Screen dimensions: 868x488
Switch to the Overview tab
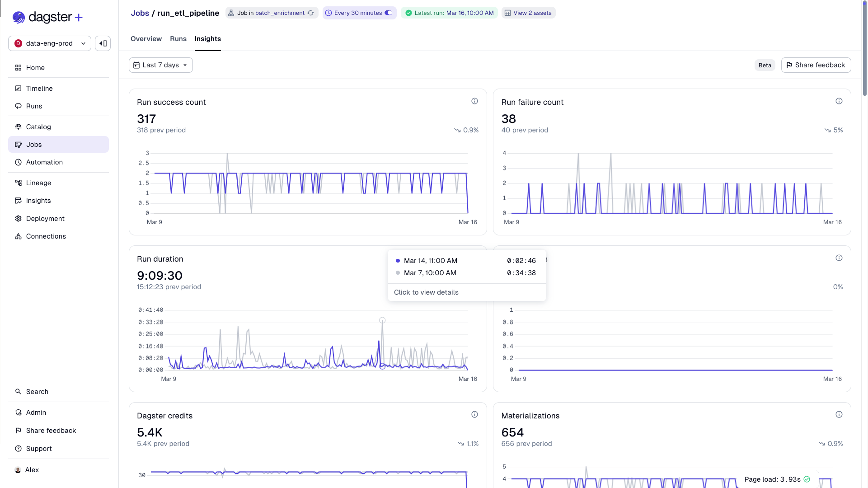pos(146,39)
